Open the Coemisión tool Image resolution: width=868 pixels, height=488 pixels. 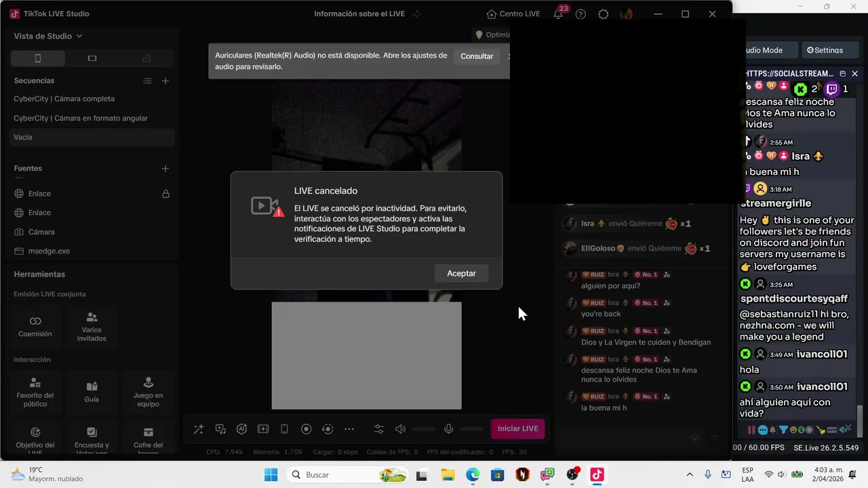[x=35, y=327]
